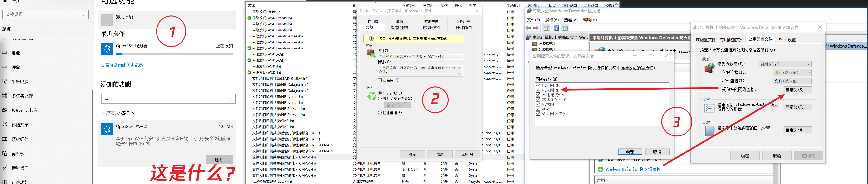Viewport: 868px width, 184px height.
Task: Click the scroll-up arrow above the rules list
Action: point(616,4)
